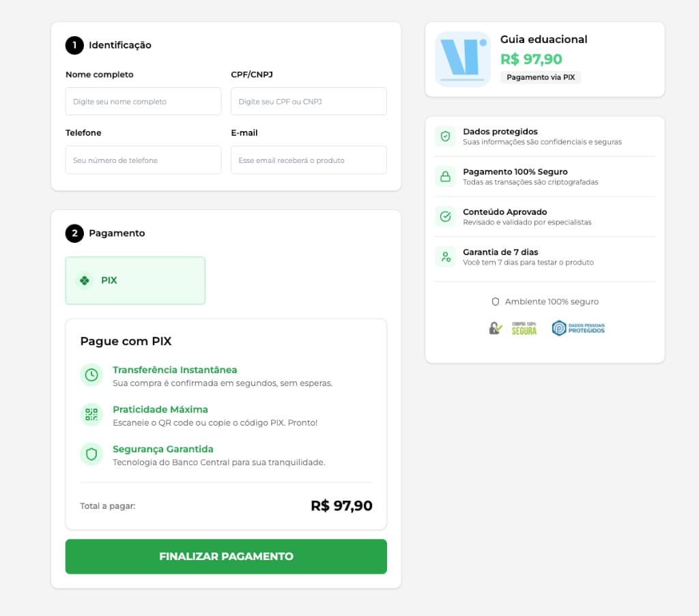Viewport: 699px width, 616px height.
Task: Click the step 2 Pagamento number badge
Action: pos(74,233)
